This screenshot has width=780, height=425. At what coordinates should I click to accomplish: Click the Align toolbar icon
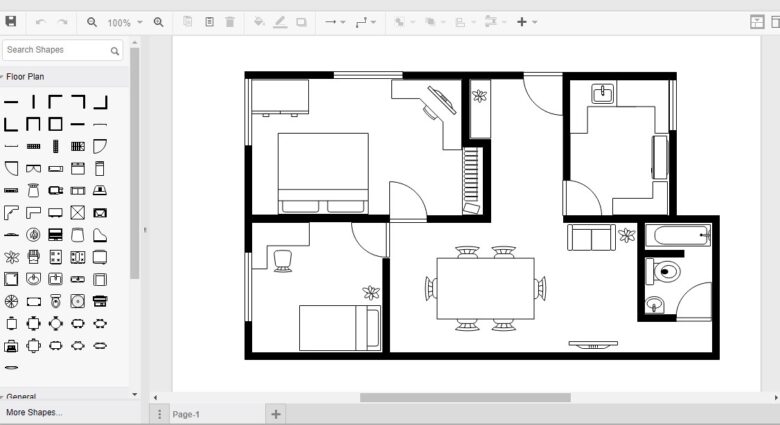click(461, 22)
